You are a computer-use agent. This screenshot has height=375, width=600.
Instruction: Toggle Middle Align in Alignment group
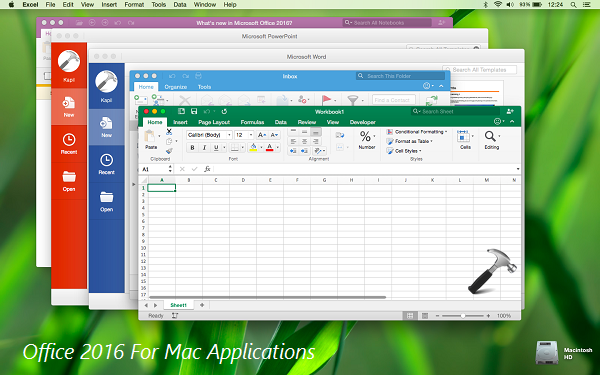tap(305, 132)
